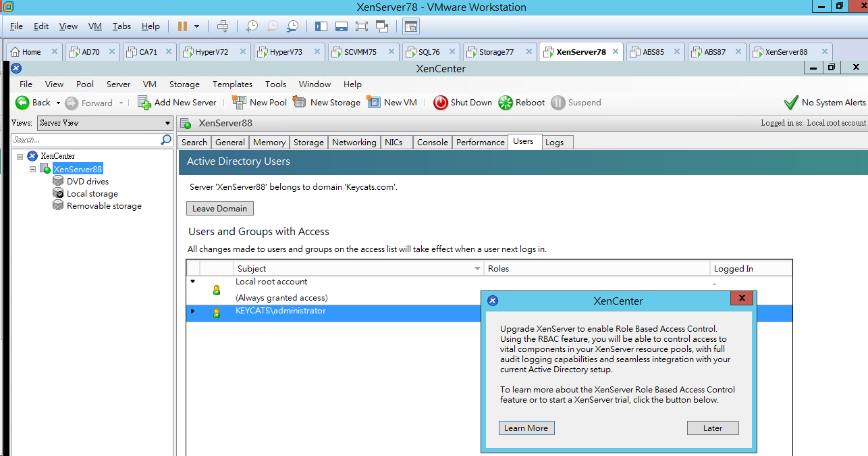Open the Server View dropdown
This screenshot has height=456, width=868.
click(105, 123)
